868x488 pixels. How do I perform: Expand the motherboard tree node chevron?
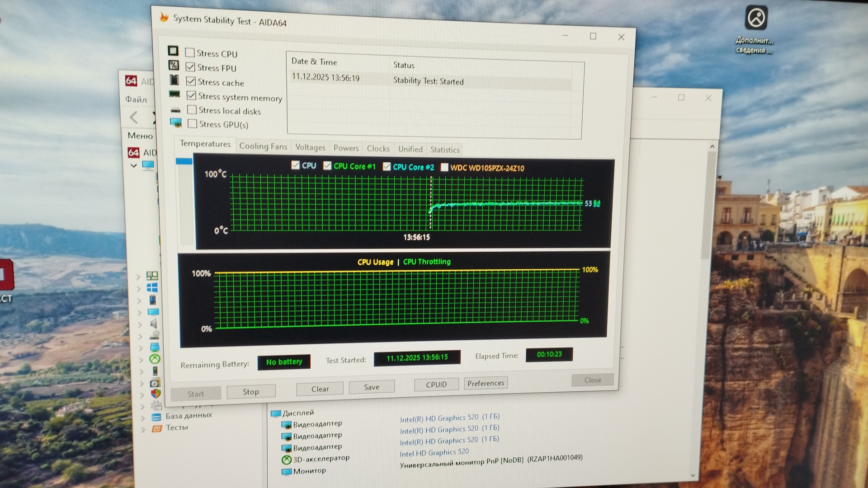tap(139, 277)
